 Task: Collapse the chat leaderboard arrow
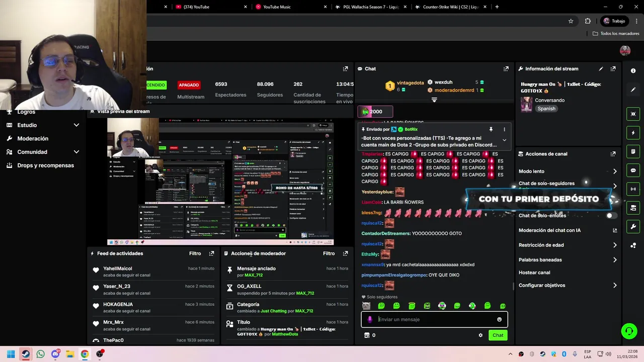[434, 100]
